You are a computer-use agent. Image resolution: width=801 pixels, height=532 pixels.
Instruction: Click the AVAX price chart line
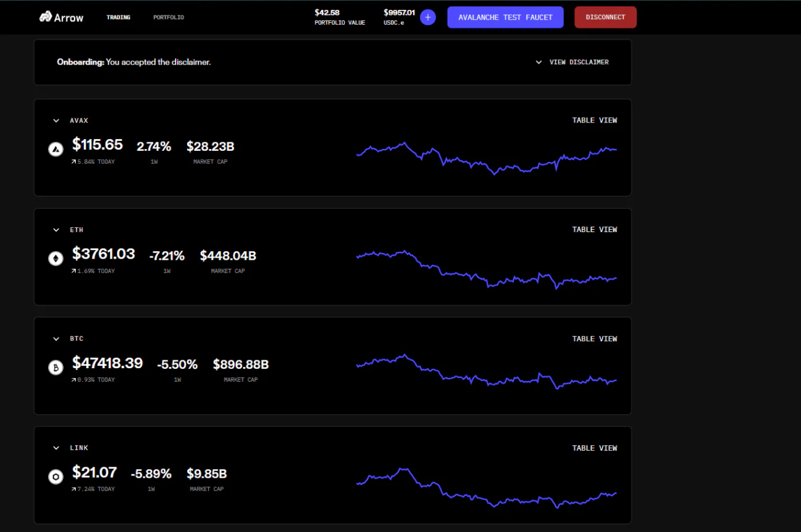pyautogui.click(x=468, y=163)
